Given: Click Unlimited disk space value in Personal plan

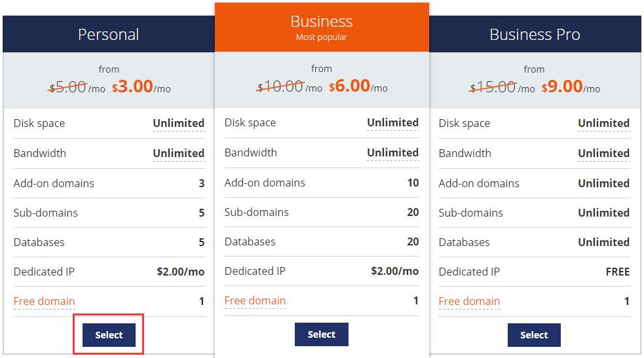Looking at the screenshot, I should (x=178, y=123).
